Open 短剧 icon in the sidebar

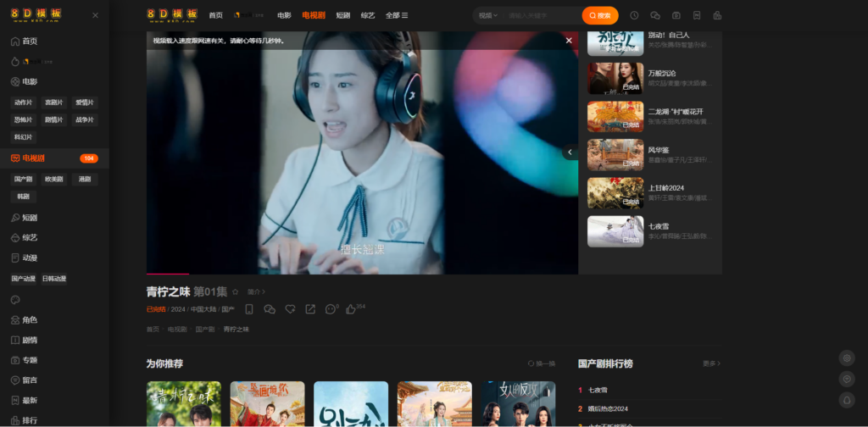[15, 218]
